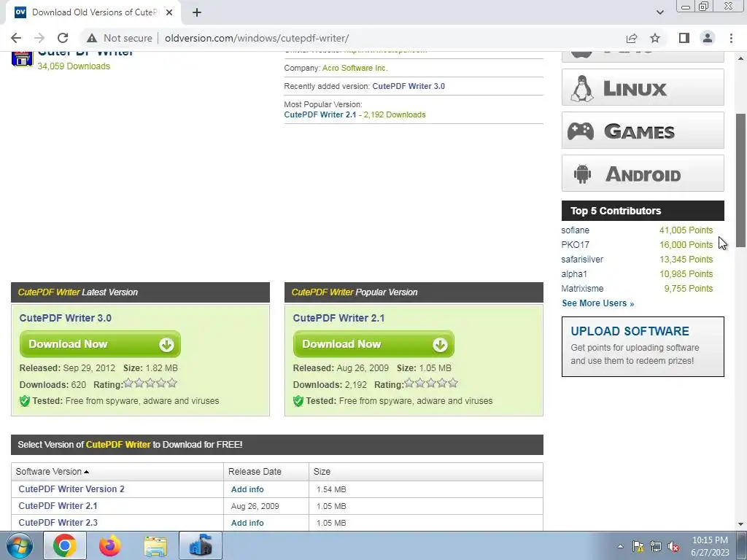Click the Linux penguin icon

[581, 88]
